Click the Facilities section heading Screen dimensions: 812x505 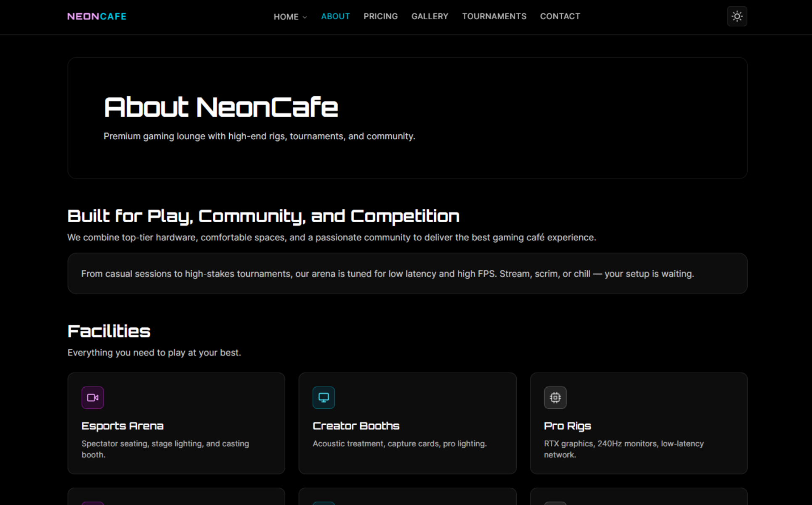point(109,331)
